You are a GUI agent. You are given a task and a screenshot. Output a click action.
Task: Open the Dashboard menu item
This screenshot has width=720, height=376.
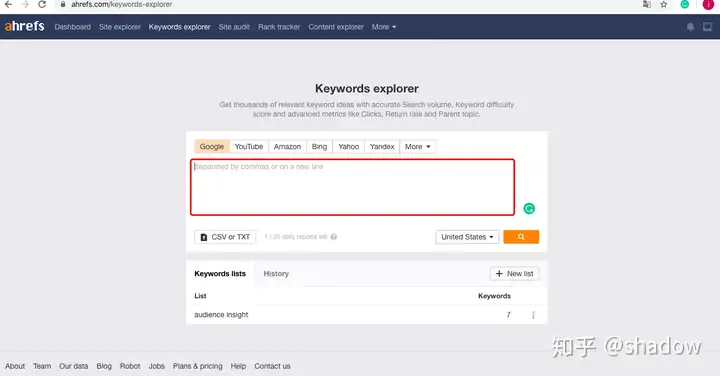73,27
